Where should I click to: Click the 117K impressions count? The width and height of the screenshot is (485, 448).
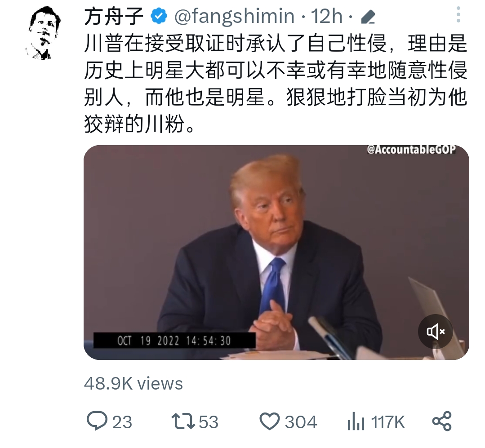(x=388, y=422)
